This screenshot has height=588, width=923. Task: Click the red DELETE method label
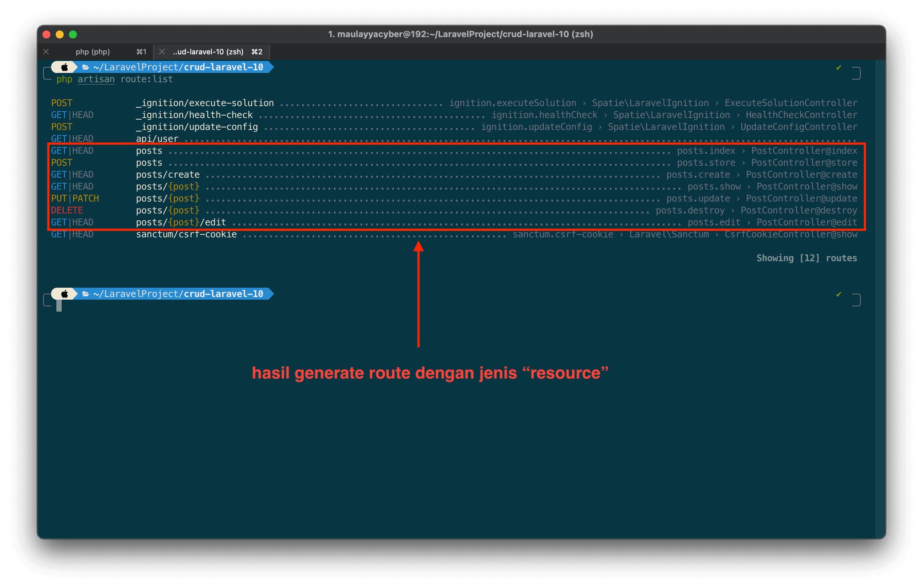point(67,210)
